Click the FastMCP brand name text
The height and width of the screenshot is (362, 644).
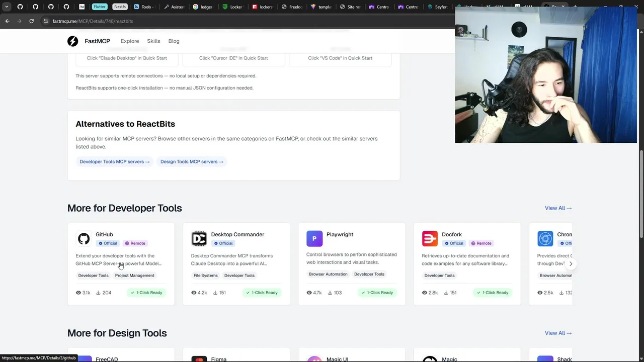(97, 41)
